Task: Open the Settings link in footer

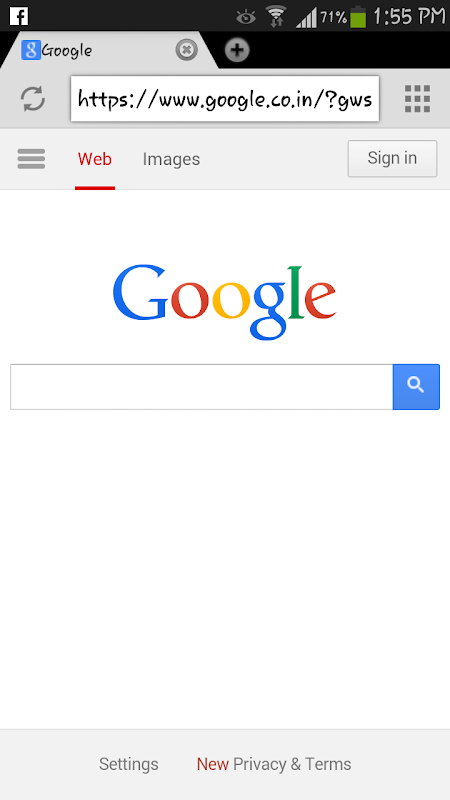Action: tap(129, 764)
